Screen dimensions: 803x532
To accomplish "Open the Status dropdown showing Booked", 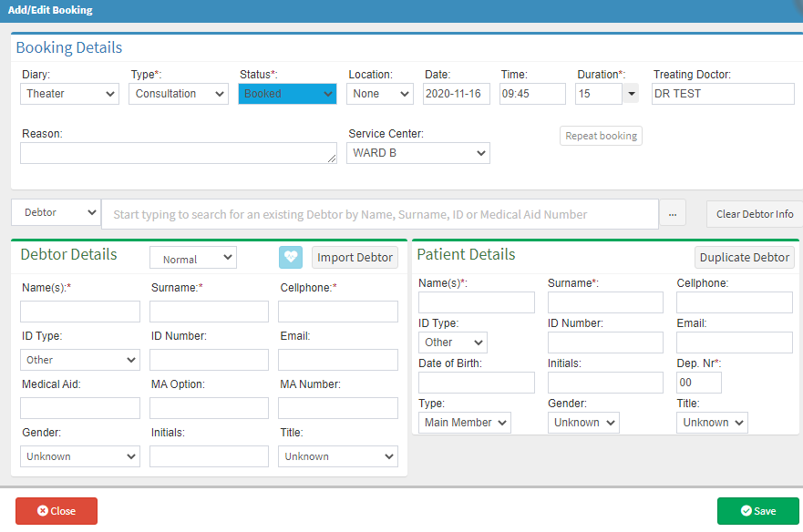I will (287, 94).
